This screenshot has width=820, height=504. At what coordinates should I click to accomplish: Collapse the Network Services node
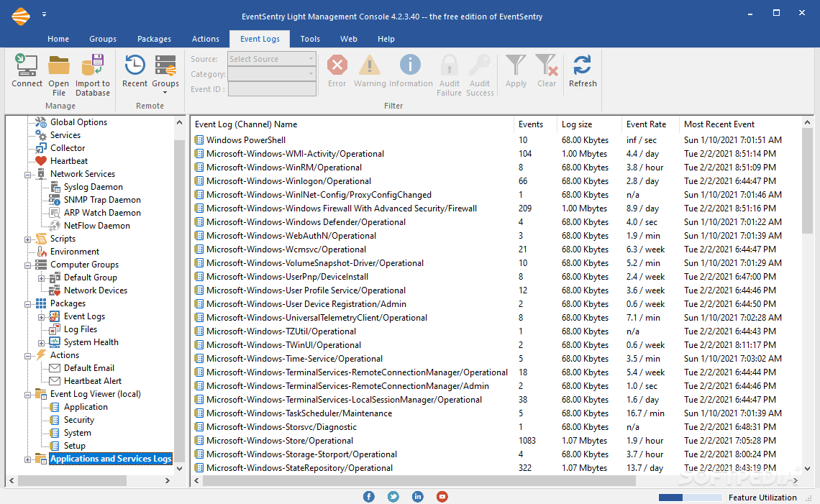coord(28,175)
